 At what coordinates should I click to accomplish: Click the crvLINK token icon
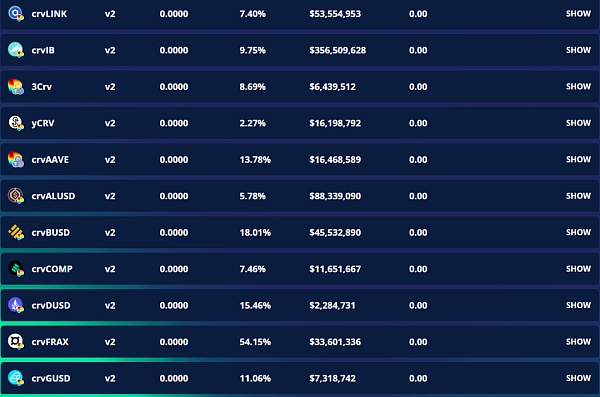(16, 13)
